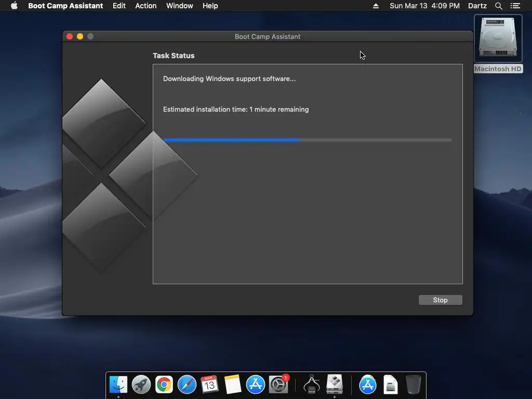Click the Boot Camp Assistant window title

tap(268, 37)
